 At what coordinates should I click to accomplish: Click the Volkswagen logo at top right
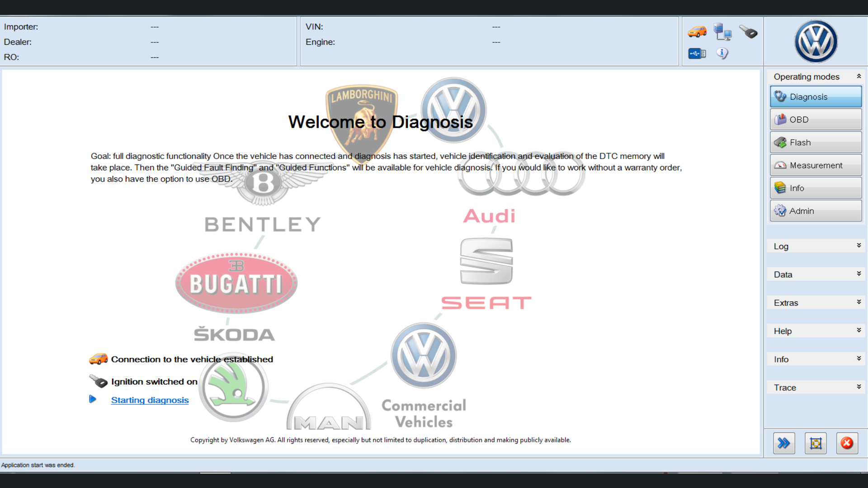click(x=816, y=42)
